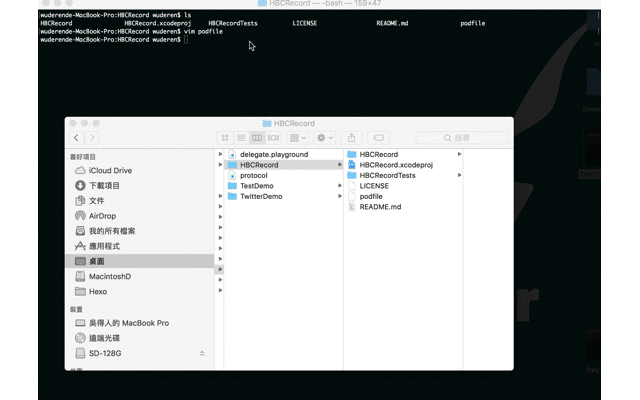Switch Finder to Cover Flow view
Image resolution: width=640 pixels, height=400 pixels.
coord(273,138)
